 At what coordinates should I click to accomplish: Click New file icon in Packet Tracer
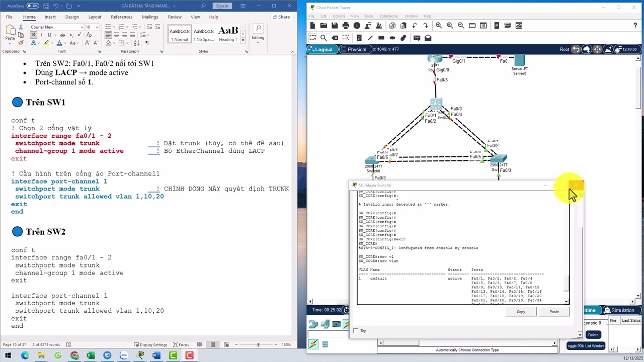(x=312, y=26)
